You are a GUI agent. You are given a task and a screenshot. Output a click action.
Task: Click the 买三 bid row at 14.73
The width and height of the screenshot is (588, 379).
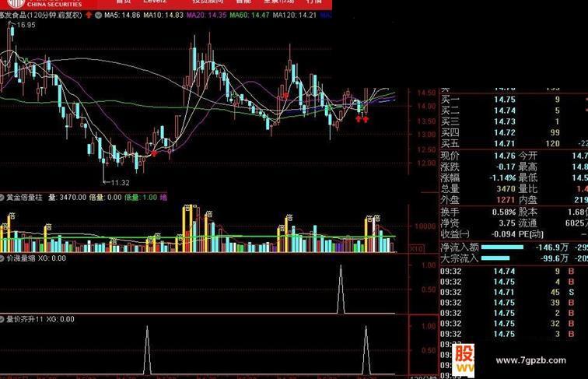coord(514,121)
